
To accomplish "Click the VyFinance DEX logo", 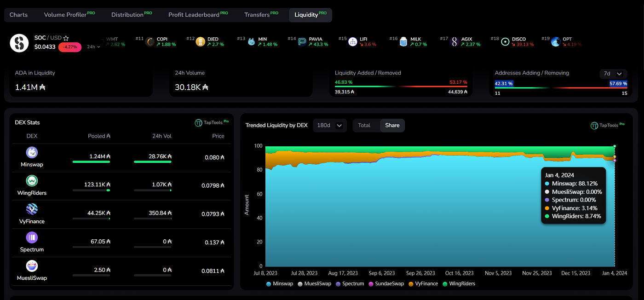I will tap(32, 209).
